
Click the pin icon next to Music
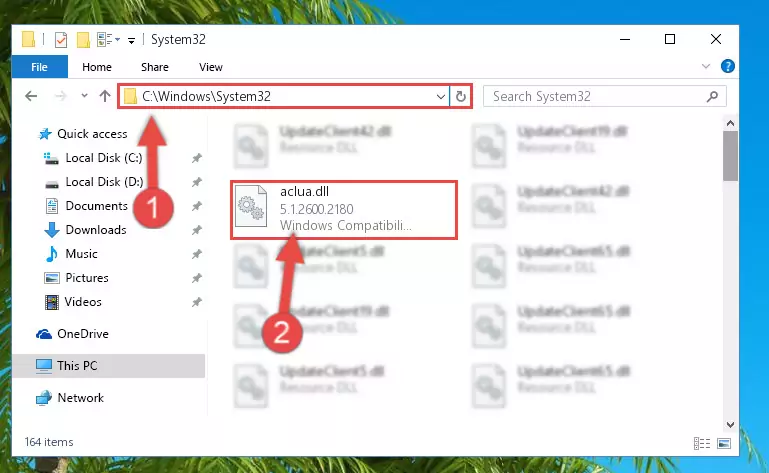197,254
